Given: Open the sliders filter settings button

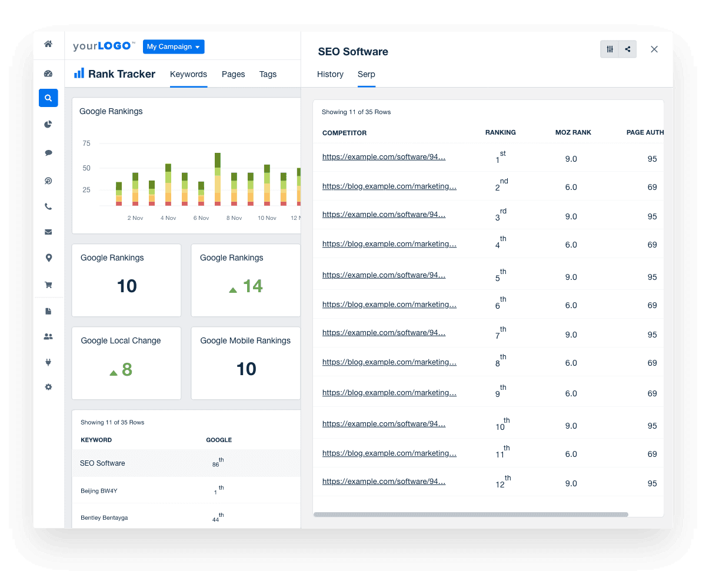Looking at the screenshot, I should 610,49.
